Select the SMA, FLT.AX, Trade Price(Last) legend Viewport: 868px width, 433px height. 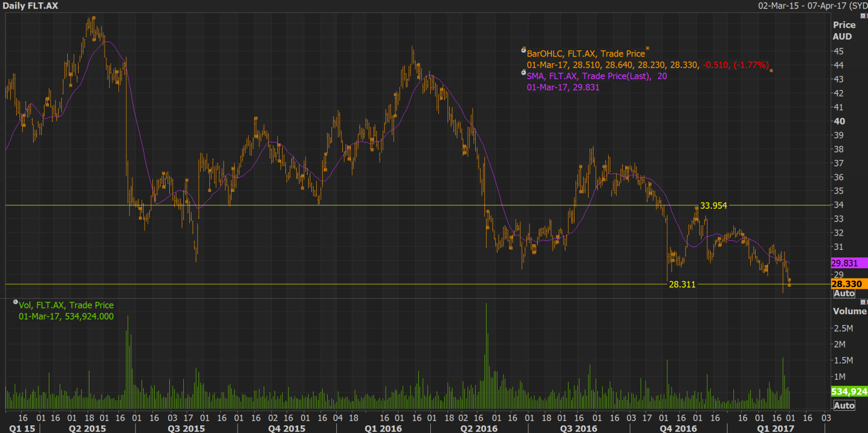coord(597,76)
